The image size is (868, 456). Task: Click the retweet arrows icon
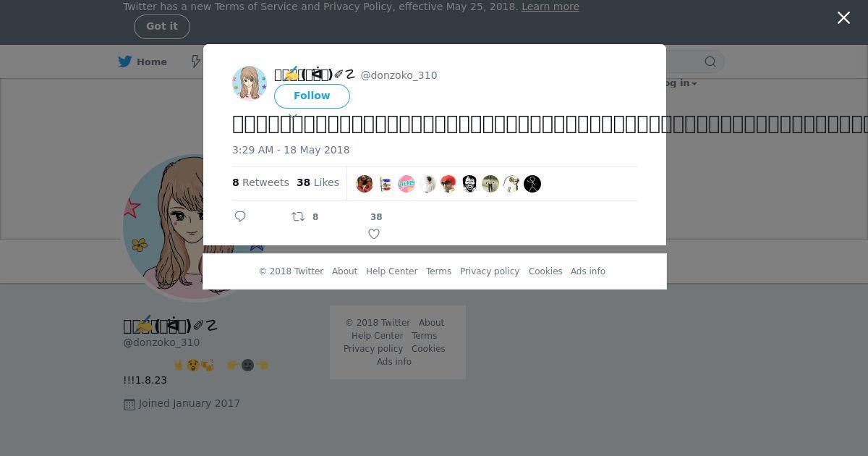tap(297, 216)
